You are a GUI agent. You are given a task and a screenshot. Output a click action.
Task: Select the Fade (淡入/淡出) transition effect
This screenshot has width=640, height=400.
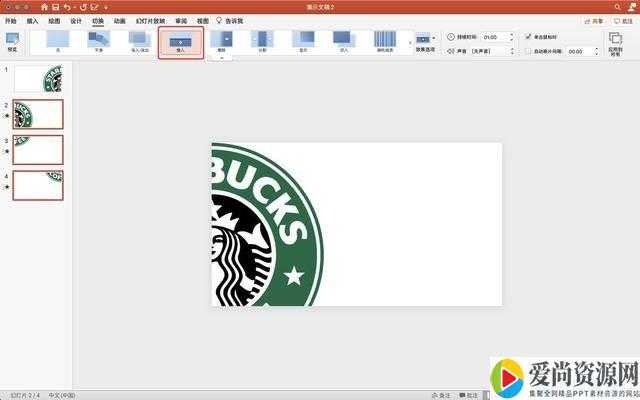pos(139,41)
